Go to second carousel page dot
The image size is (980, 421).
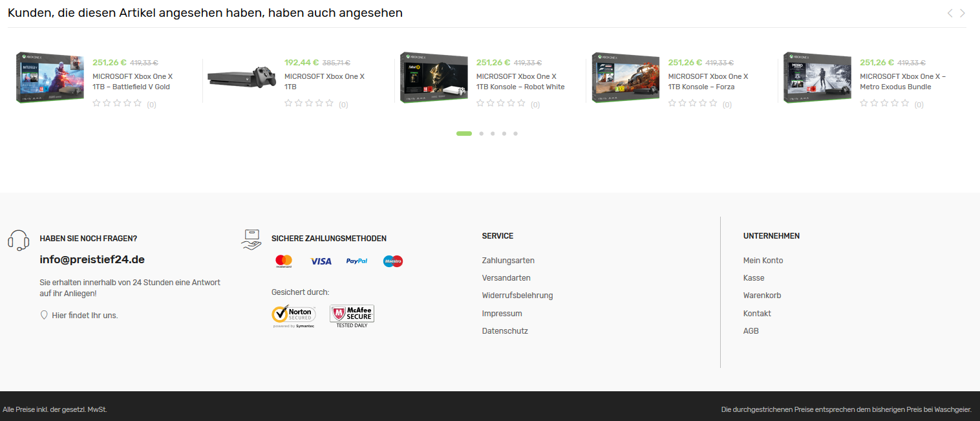pos(482,134)
